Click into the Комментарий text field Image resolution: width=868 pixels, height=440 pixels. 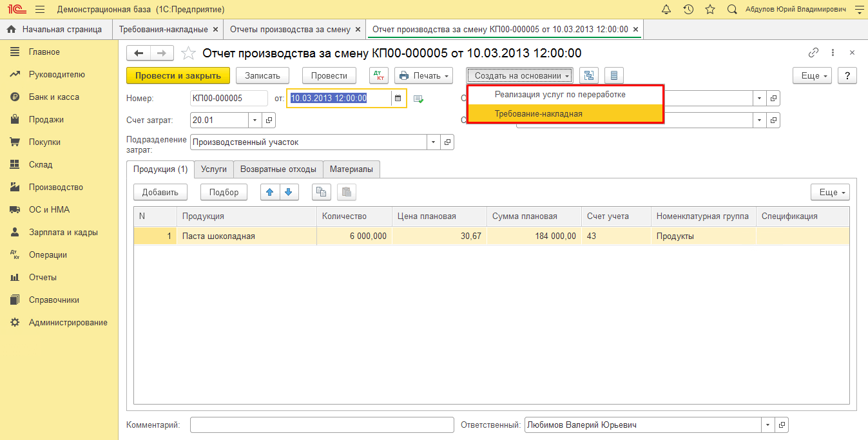coord(322,425)
